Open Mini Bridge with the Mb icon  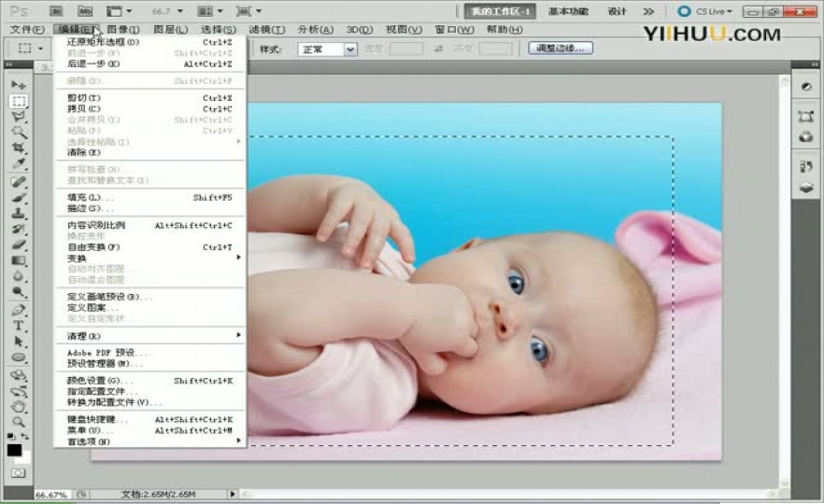point(85,11)
